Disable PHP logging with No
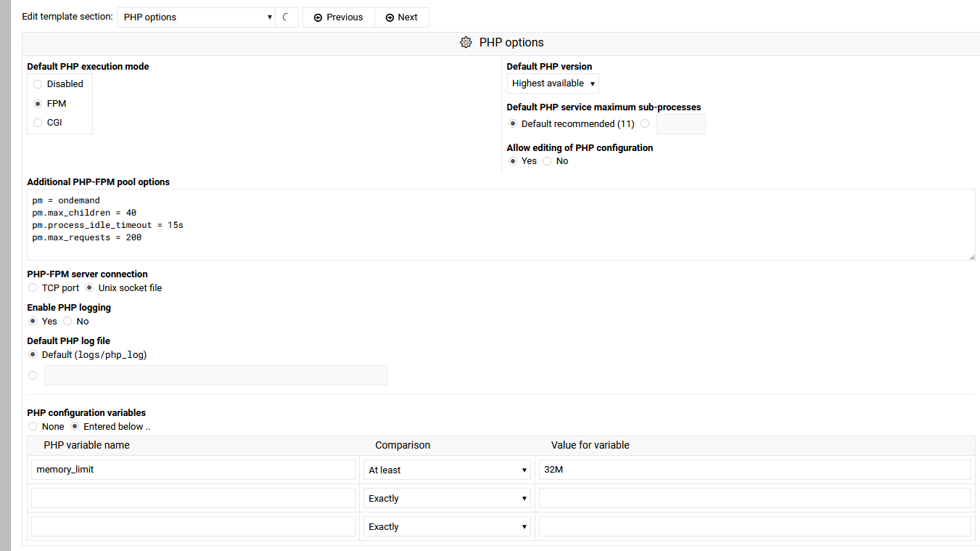 [67, 322]
